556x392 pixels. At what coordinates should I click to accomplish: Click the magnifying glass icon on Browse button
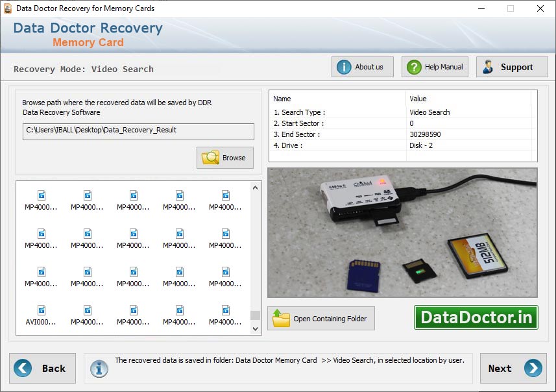[212, 157]
